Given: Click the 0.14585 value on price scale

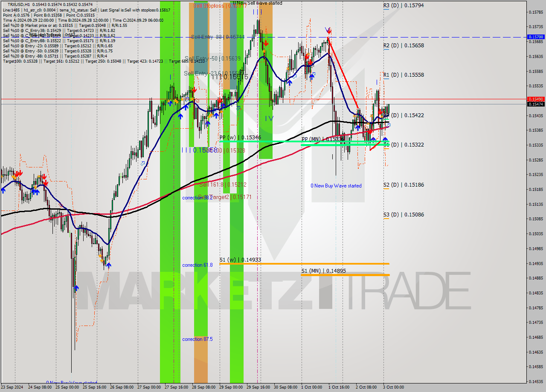Looking at the screenshot, I should (x=536, y=367).
